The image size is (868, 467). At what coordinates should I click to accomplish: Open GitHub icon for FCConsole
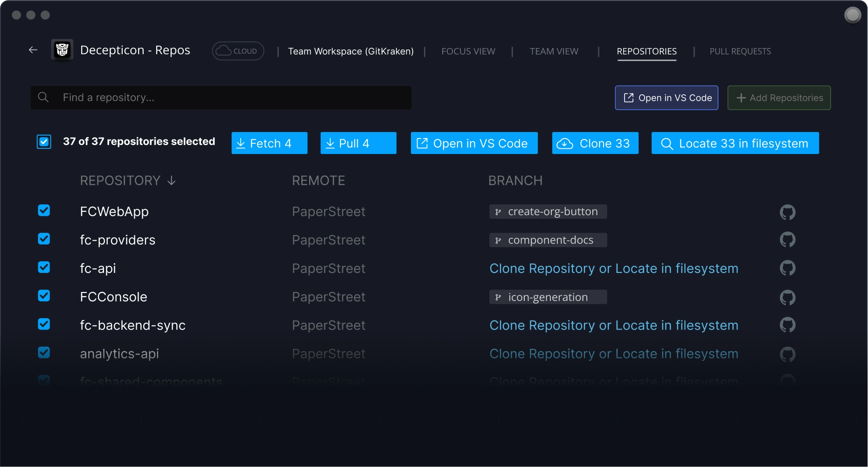click(787, 297)
